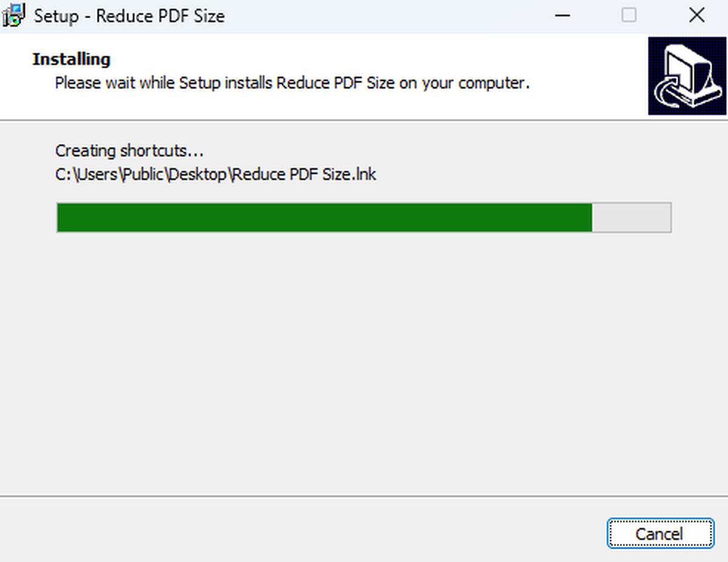
Task: Click "on your computer." in the header message
Action: [465, 83]
